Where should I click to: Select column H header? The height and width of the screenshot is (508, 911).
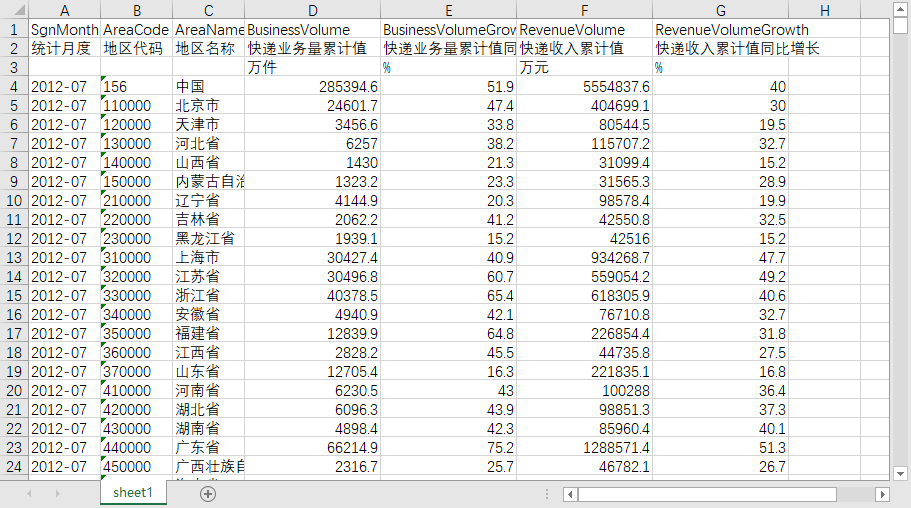coord(824,10)
